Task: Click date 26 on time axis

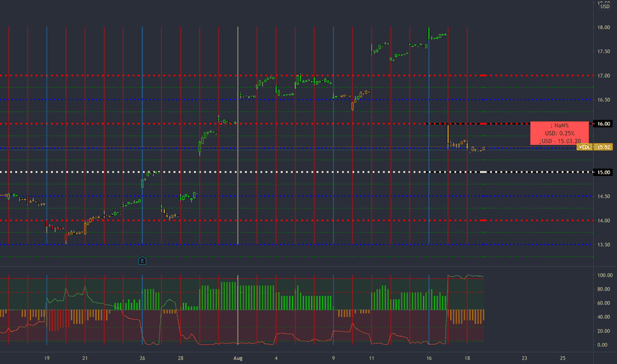Action: coord(142,359)
